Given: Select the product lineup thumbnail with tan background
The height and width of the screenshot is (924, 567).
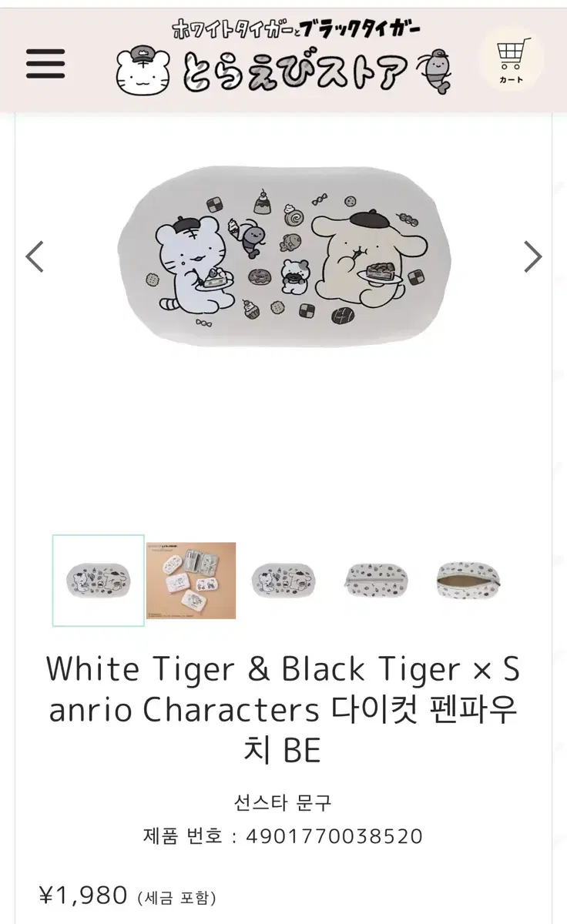Looking at the screenshot, I should click(191, 581).
